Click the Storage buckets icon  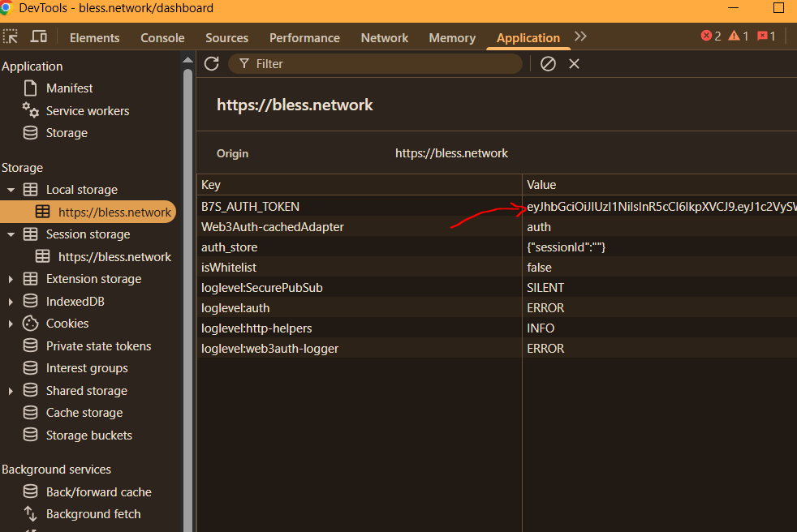coord(31,435)
